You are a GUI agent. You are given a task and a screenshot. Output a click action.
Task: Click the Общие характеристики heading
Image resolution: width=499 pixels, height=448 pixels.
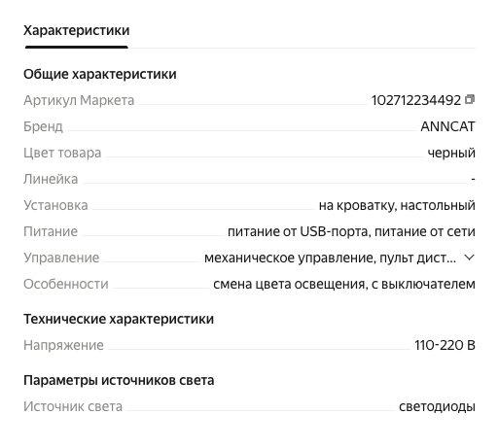pos(100,74)
